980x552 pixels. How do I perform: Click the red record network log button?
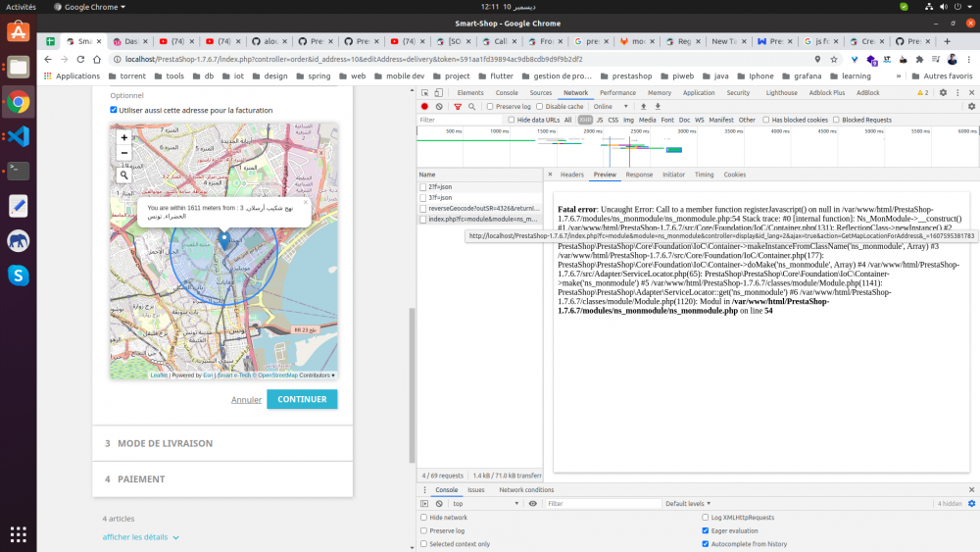point(424,106)
